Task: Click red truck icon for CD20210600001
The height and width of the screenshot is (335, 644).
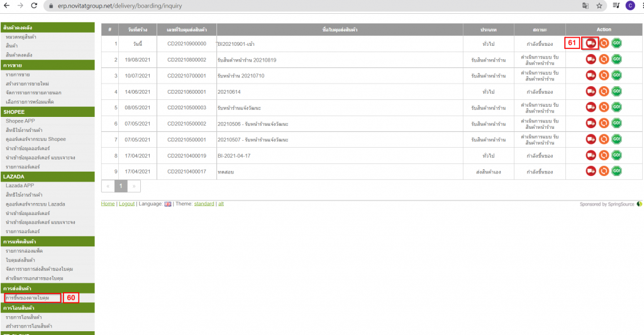Action: point(591,91)
